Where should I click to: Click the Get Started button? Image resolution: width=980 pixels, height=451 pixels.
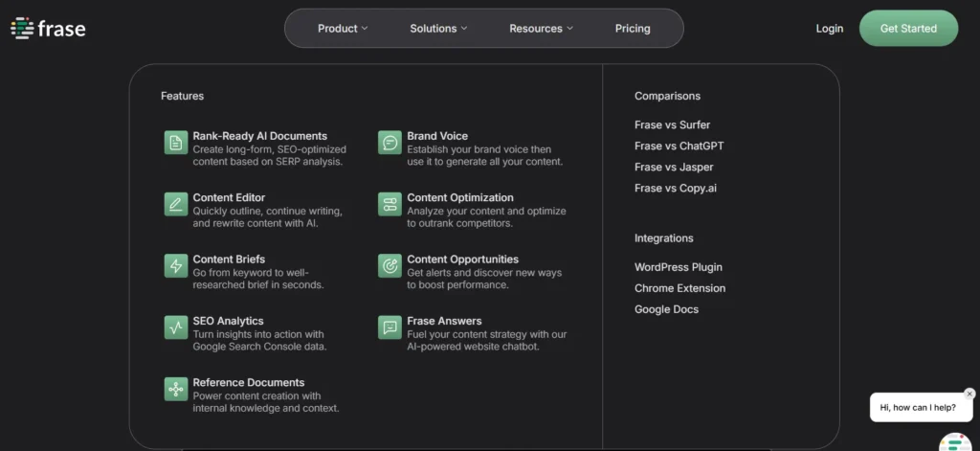tap(908, 28)
